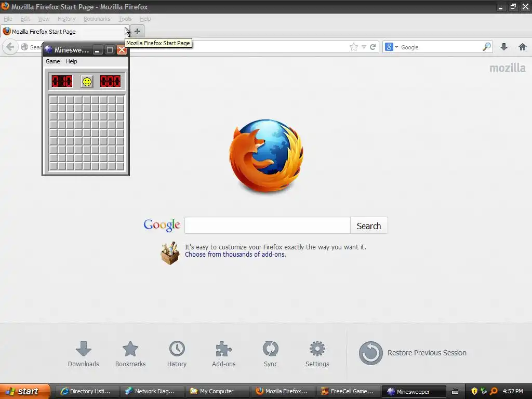Click the Search button next to Google
The width and height of the screenshot is (532, 399).
[x=369, y=225]
